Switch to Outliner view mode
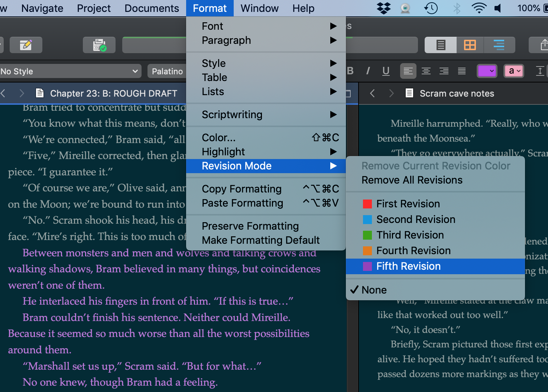The height and width of the screenshot is (392, 548). [499, 45]
